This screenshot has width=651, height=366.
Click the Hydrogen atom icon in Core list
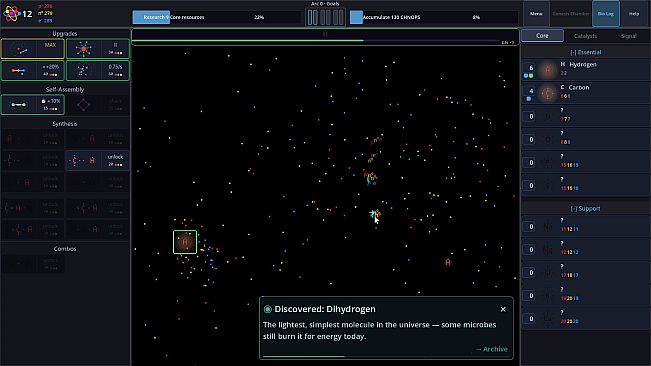point(548,70)
